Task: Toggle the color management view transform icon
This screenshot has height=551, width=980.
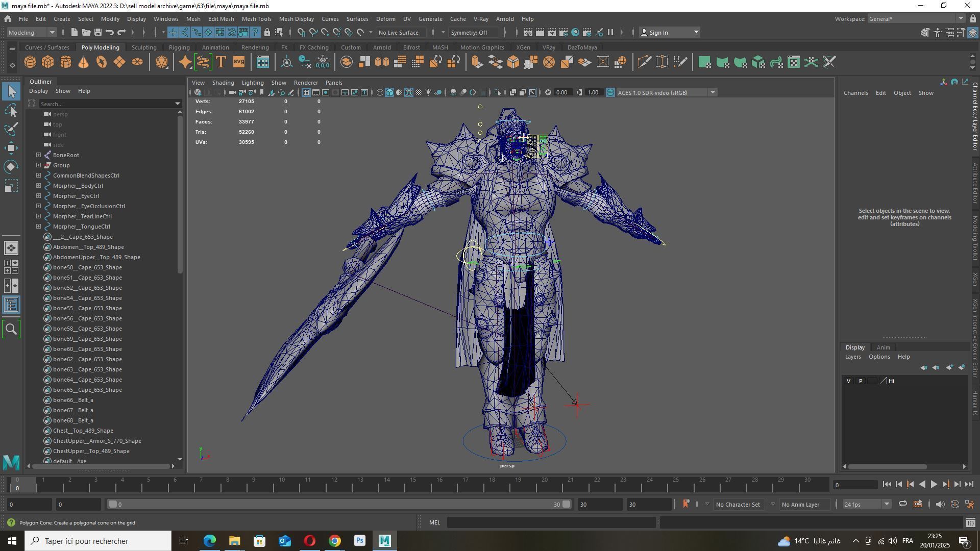Action: pyautogui.click(x=610, y=92)
